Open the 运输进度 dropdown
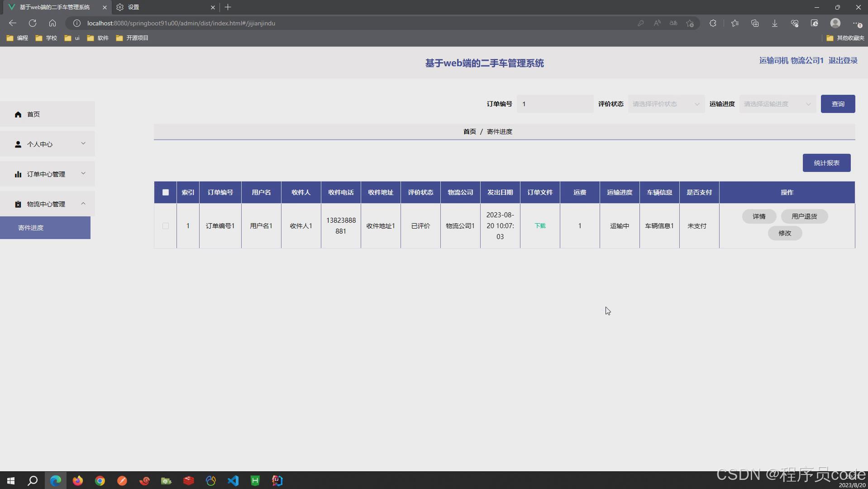 coord(777,104)
